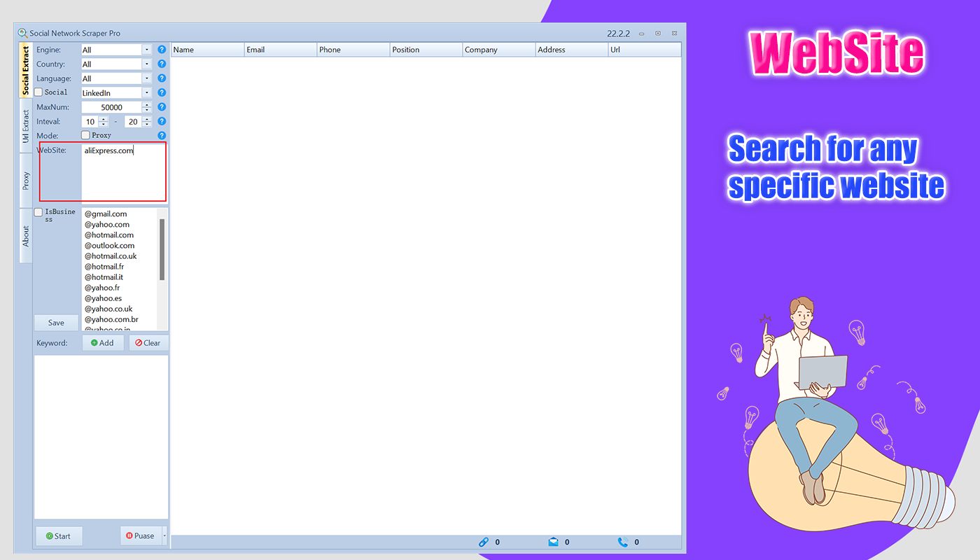Increase MaxNum with the up stepper arrow

pos(147,104)
